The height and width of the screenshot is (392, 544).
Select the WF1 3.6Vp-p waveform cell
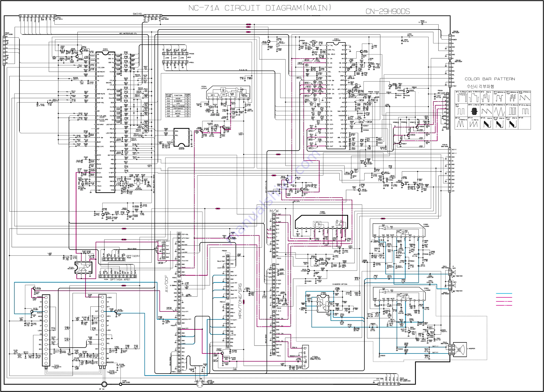pos(461,97)
